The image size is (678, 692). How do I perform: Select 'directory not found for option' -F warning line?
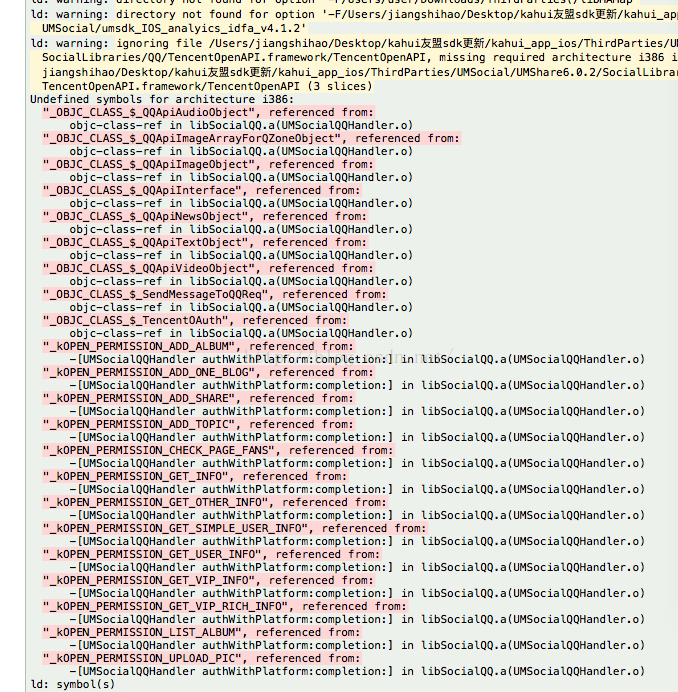coord(353,15)
